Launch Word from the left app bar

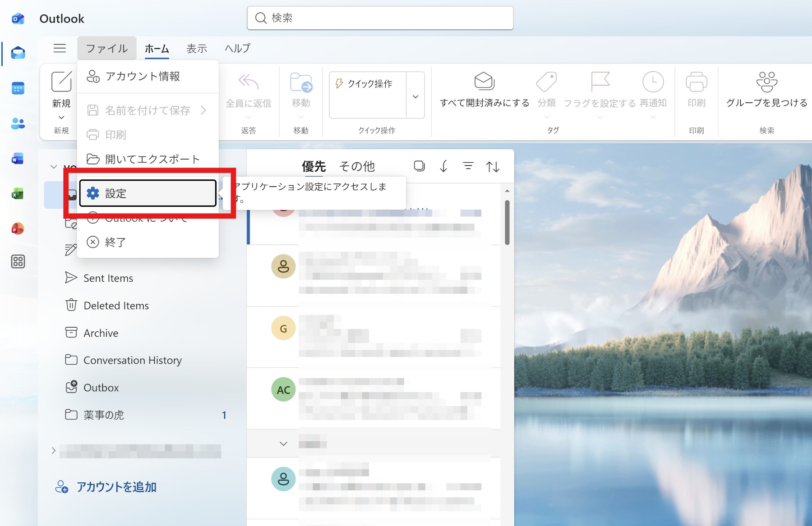(x=18, y=159)
